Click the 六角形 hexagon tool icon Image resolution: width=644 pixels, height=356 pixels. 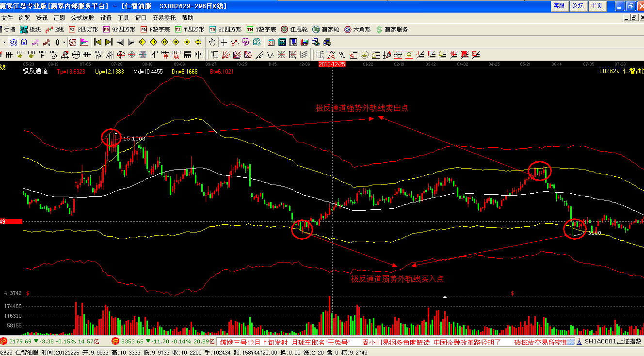click(357, 30)
